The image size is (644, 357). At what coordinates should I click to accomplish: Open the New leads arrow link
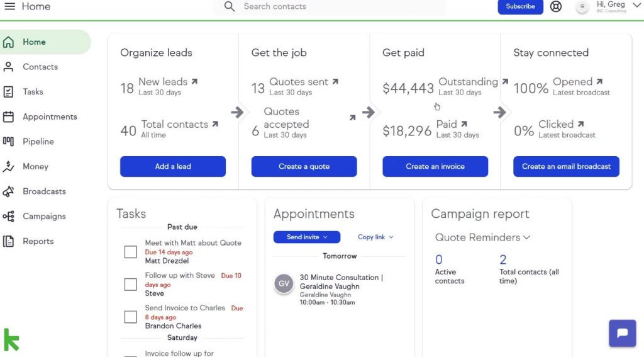coord(195,81)
